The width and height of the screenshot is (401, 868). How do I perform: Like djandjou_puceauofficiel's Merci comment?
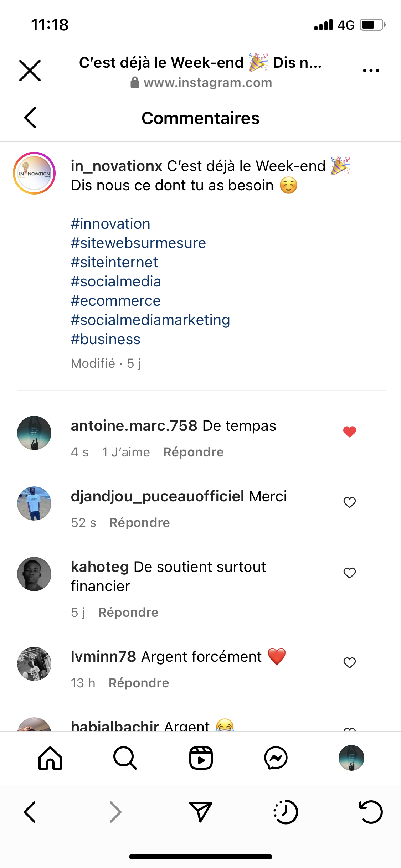[x=350, y=502]
